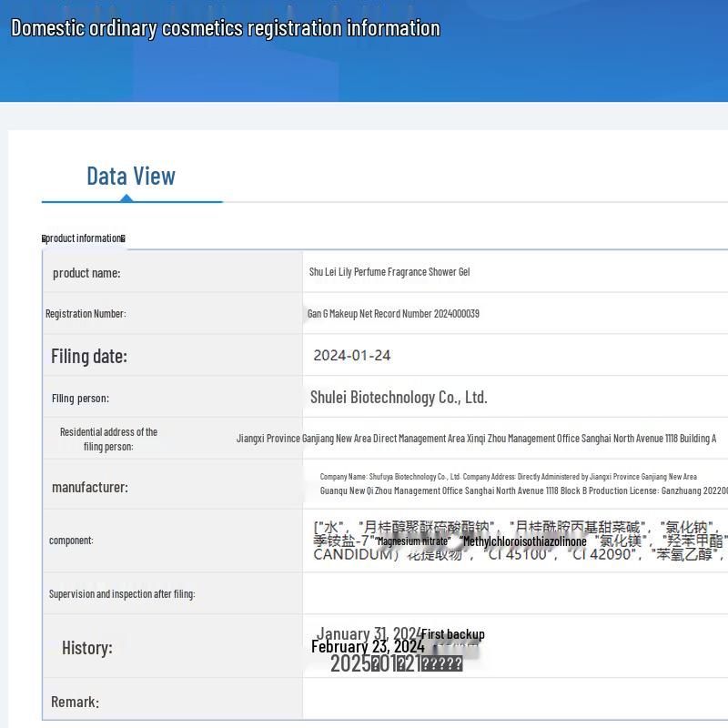Click the 'Registration Number:' label
Viewport: 728px width, 728px height.
(86, 314)
